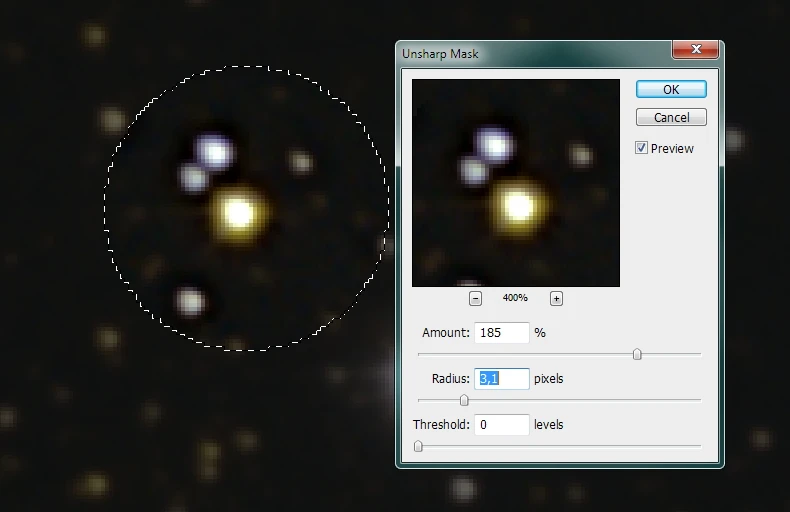
Task: Click the Unsharp Mask title bar
Action: [530, 53]
